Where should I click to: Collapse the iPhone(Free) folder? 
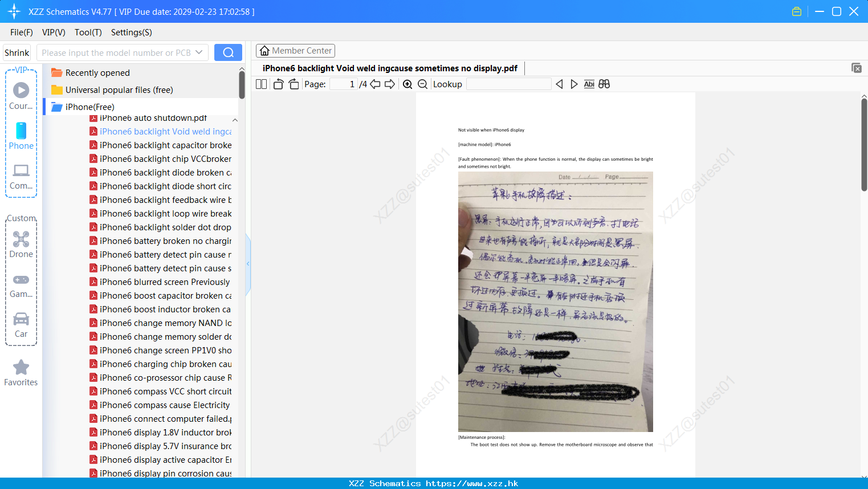83,107
